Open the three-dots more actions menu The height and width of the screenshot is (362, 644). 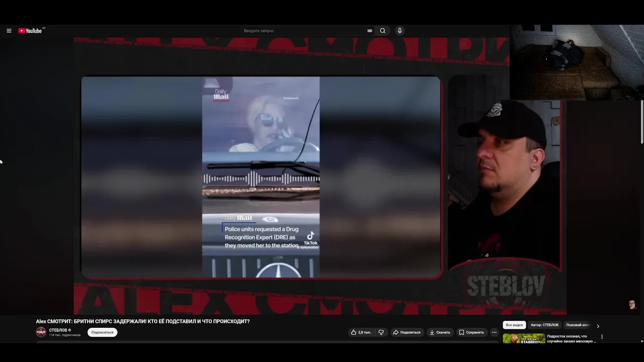tap(494, 332)
